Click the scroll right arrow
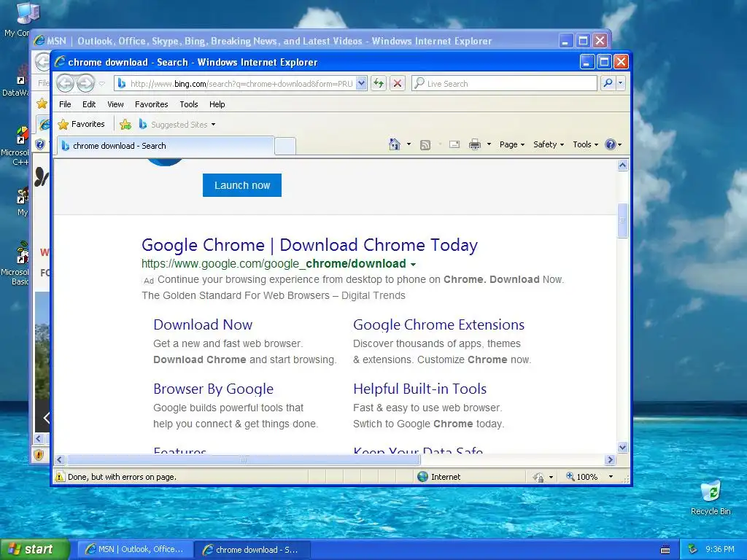Image resolution: width=747 pixels, height=560 pixels. (x=611, y=460)
